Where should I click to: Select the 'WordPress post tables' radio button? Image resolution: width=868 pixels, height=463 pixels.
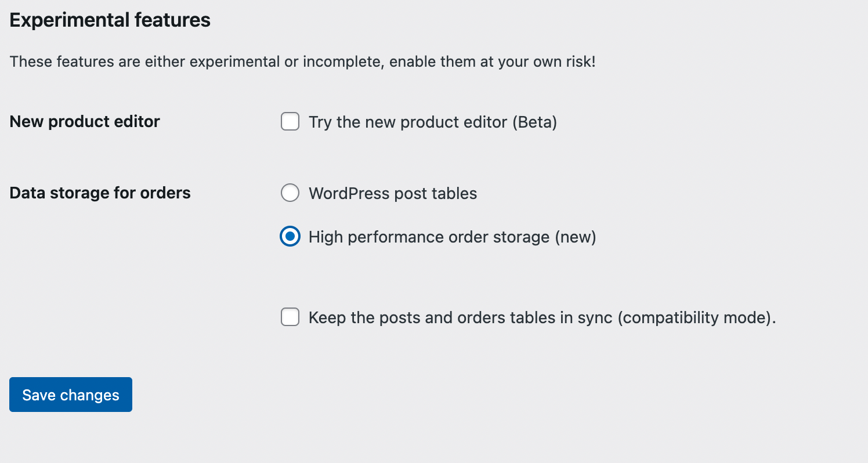coord(290,193)
